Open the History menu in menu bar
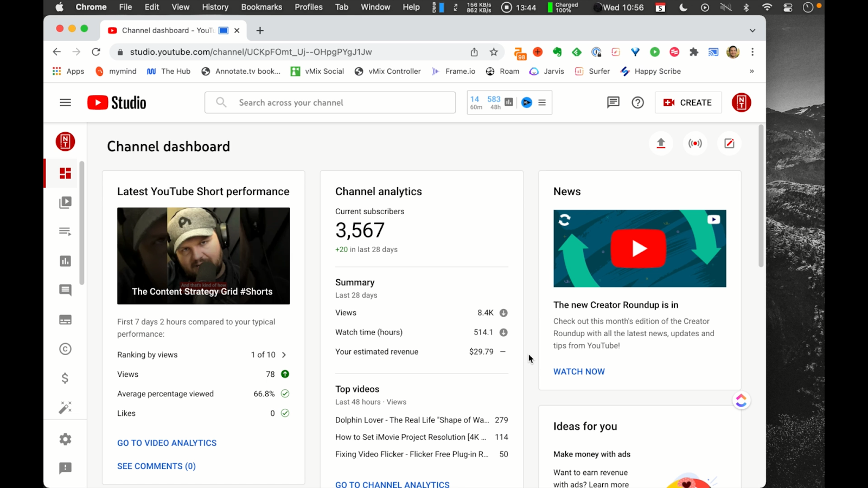The height and width of the screenshot is (488, 868). click(x=215, y=7)
